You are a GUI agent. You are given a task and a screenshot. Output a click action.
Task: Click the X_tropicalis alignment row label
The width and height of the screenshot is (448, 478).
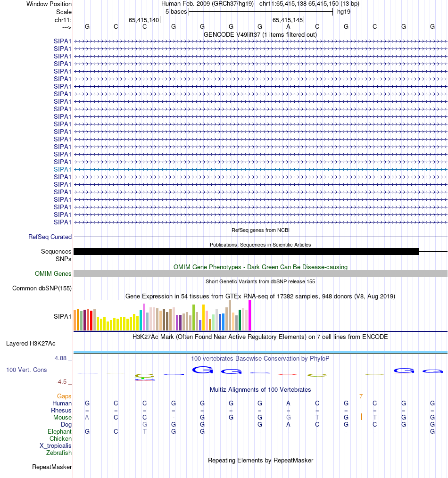[x=56, y=445]
